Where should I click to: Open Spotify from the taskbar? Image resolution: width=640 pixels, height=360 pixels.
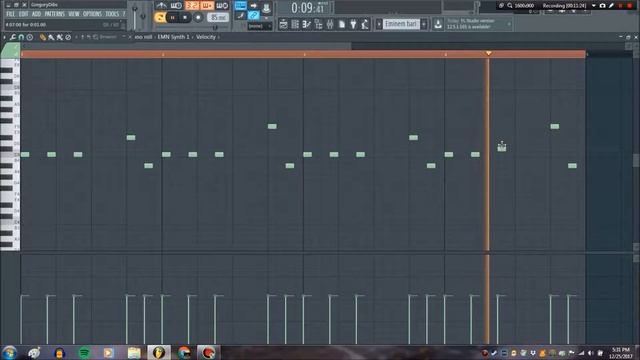click(x=84, y=353)
